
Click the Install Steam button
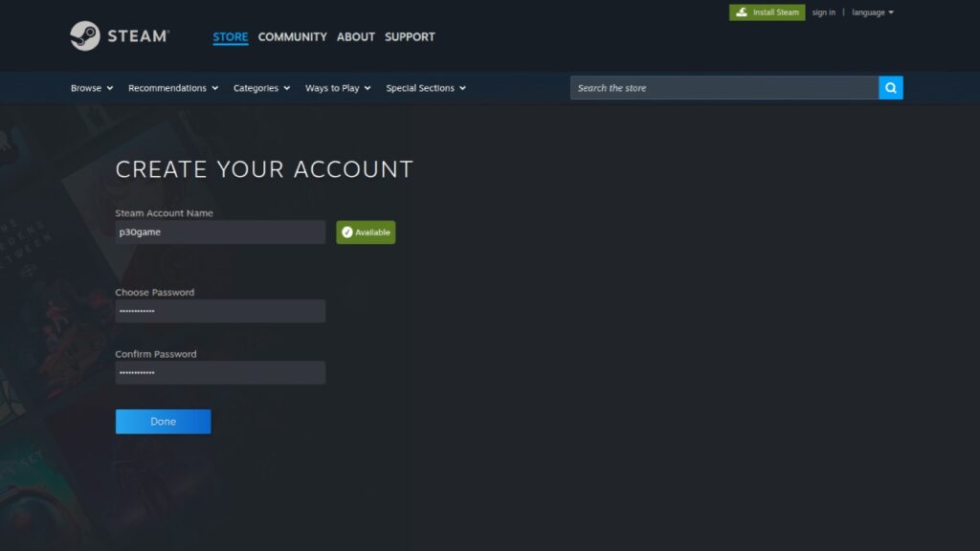[x=767, y=12]
